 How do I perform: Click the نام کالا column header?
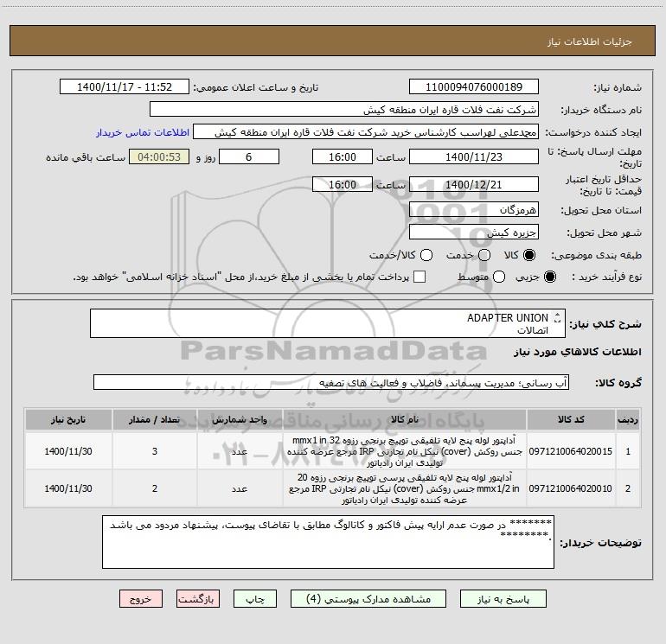(x=405, y=420)
